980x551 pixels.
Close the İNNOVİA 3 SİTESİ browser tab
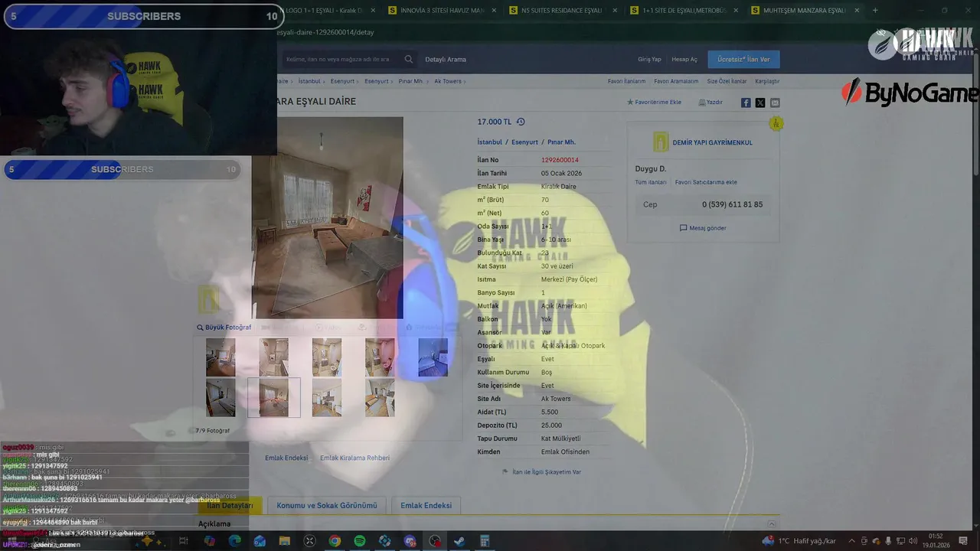[494, 11]
